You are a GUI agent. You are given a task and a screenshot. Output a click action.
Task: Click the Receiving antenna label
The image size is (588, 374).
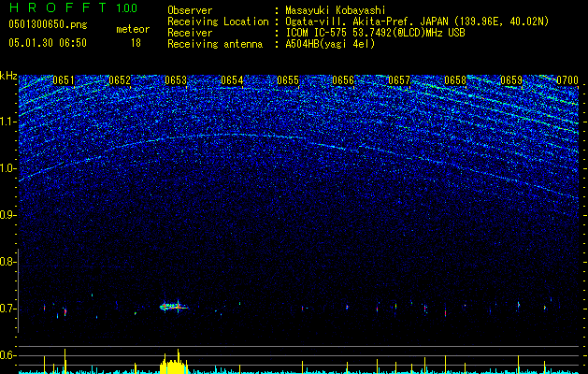(215, 44)
